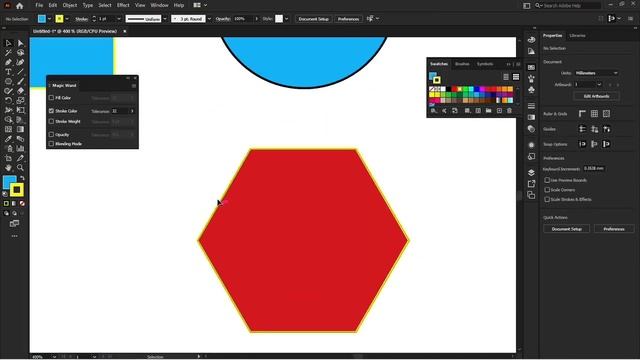
Task: Open 3 pt. Round brush dropdown
Action: pos(209,19)
